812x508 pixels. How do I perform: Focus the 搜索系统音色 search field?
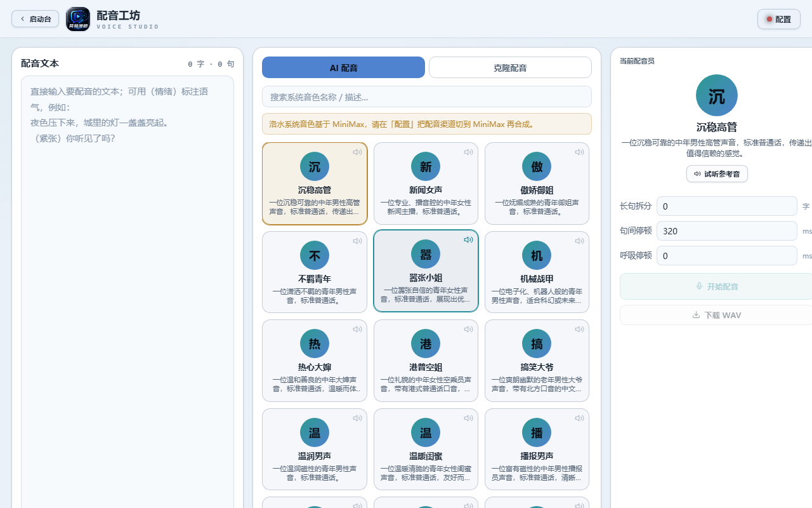click(427, 97)
